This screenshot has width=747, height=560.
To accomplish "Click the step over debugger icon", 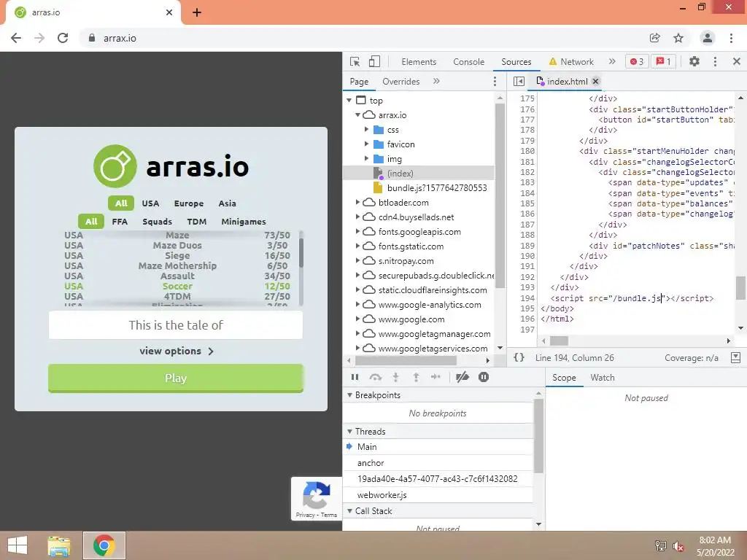I will pos(376,377).
